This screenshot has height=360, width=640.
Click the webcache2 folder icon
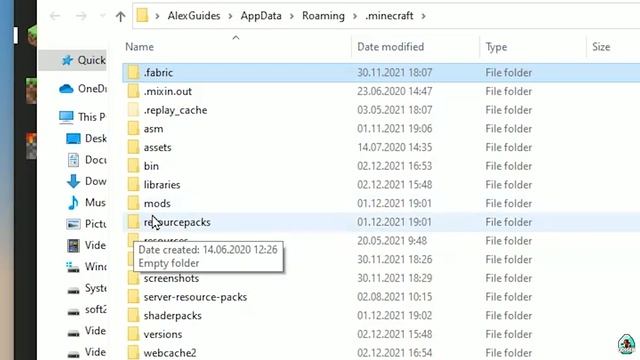click(x=133, y=353)
